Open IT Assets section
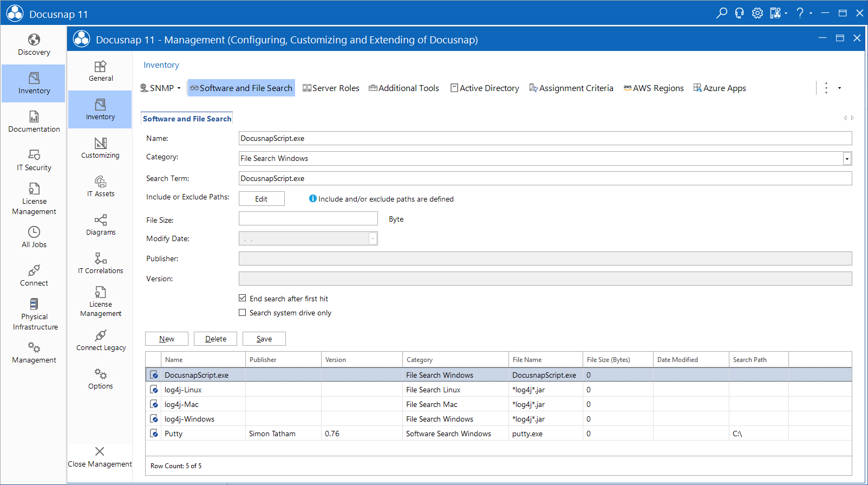Viewport: 868px width, 485px height. coord(100,186)
